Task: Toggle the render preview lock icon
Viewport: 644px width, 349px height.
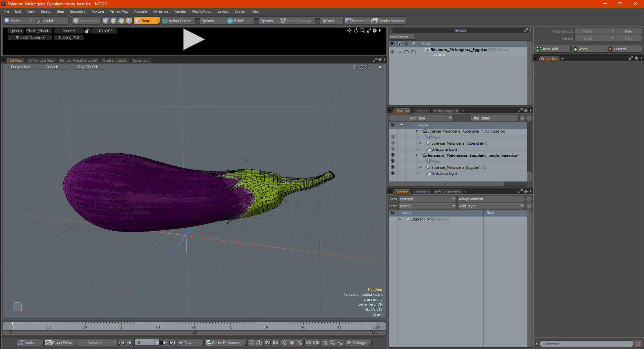Action: point(87,31)
